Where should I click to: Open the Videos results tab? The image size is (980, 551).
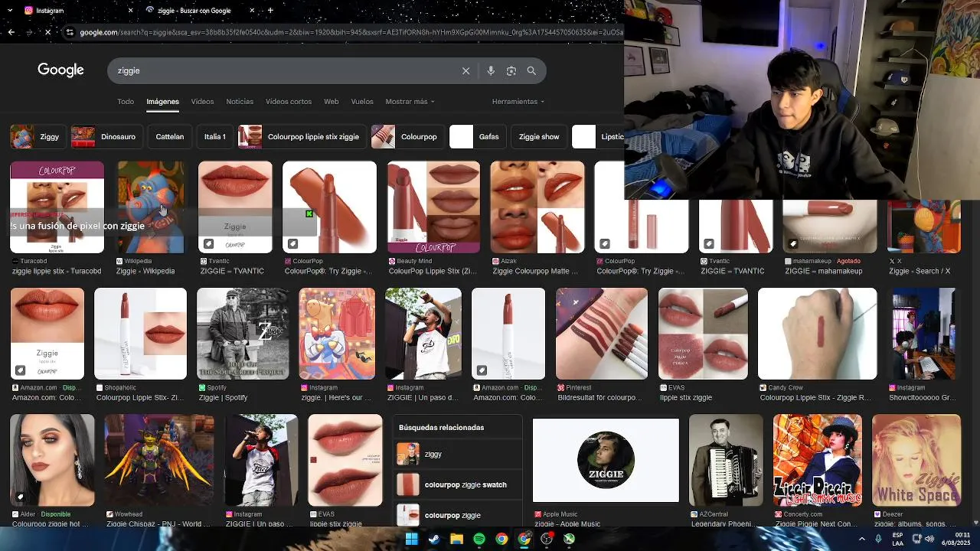click(202, 102)
